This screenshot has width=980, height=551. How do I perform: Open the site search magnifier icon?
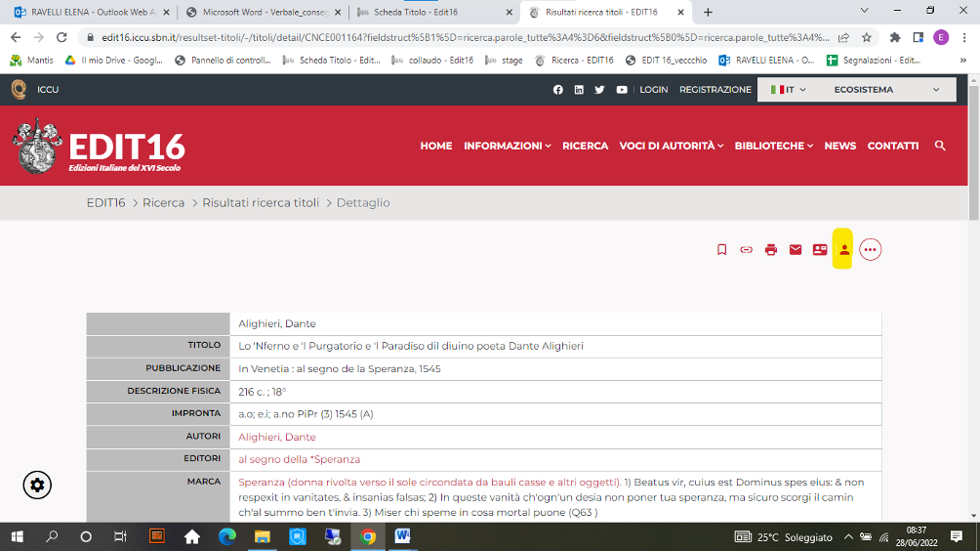(x=940, y=146)
